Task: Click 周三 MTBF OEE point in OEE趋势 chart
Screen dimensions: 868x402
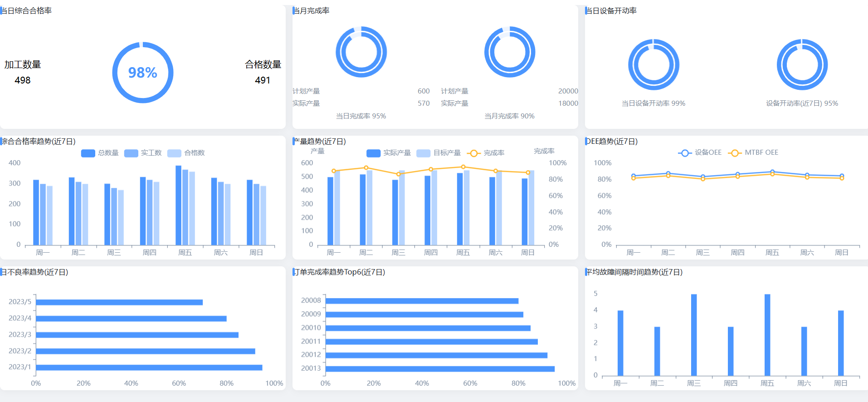Action: click(x=703, y=179)
